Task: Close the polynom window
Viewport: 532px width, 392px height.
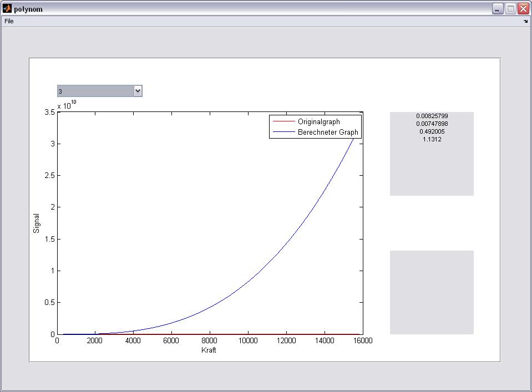Action: 523,9
